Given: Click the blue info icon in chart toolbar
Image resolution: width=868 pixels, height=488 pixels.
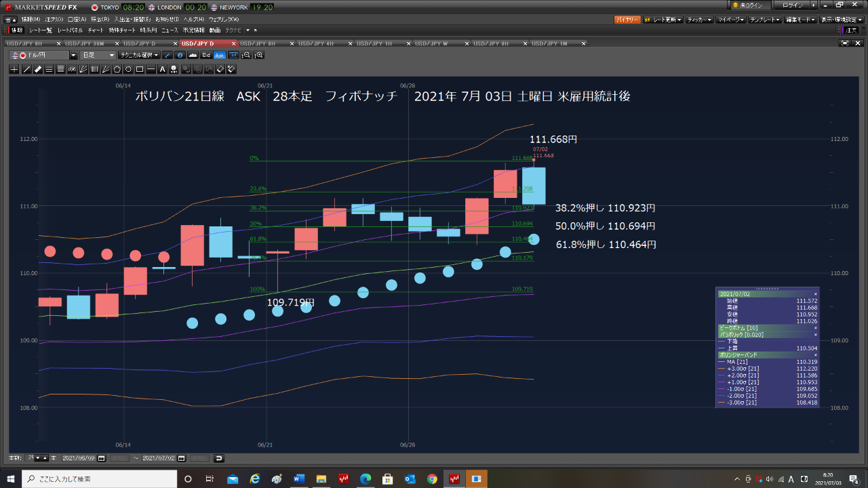Looking at the screenshot, I should coord(180,55).
